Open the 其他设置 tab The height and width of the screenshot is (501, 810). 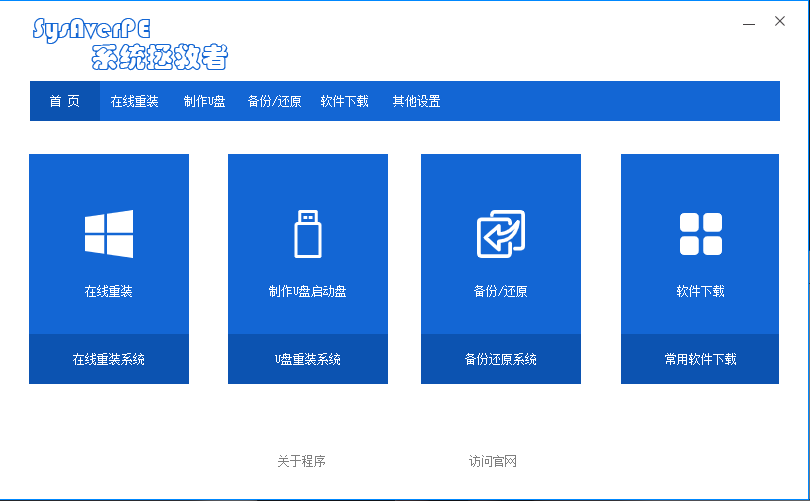(416, 101)
